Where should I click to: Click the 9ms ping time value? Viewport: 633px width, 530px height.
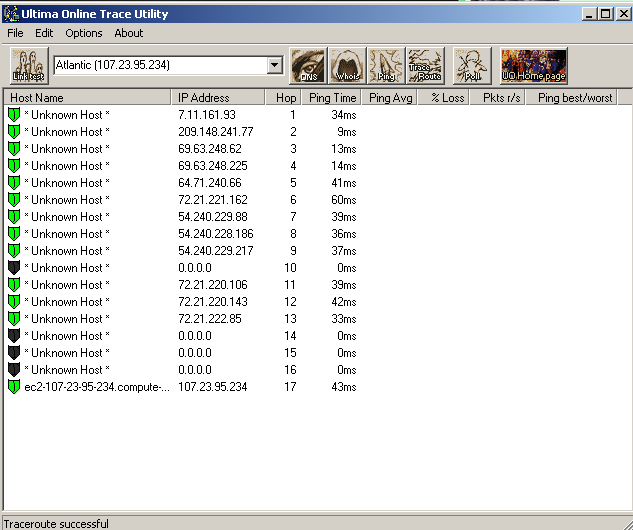click(x=346, y=132)
